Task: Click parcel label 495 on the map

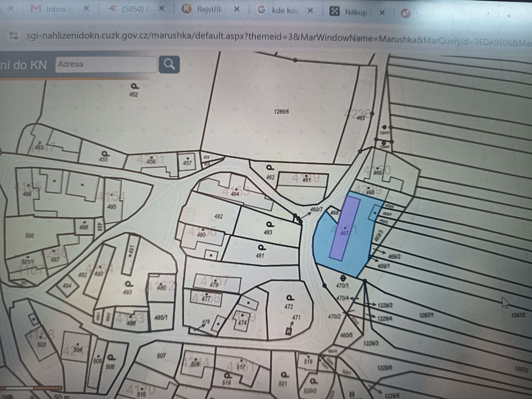Action: pyautogui.click(x=112, y=207)
